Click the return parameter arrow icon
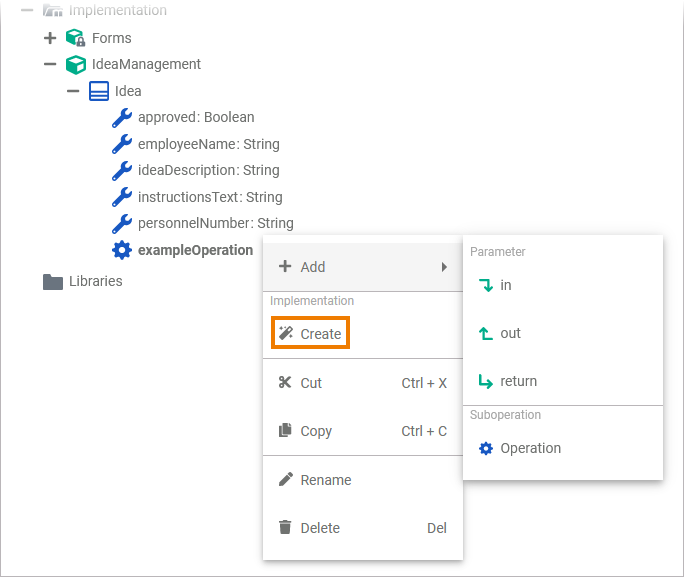Viewport: 684px width, 577px height. 486,381
